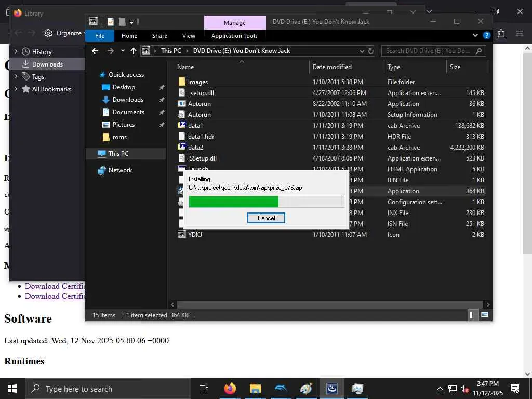This screenshot has height=399, width=532.
Task: Switch to the View ribbon tab
Action: coord(189,36)
